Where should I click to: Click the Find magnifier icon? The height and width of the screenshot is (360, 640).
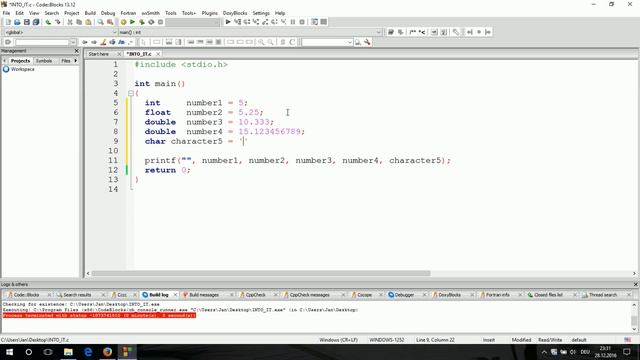pyautogui.click(x=100, y=22)
